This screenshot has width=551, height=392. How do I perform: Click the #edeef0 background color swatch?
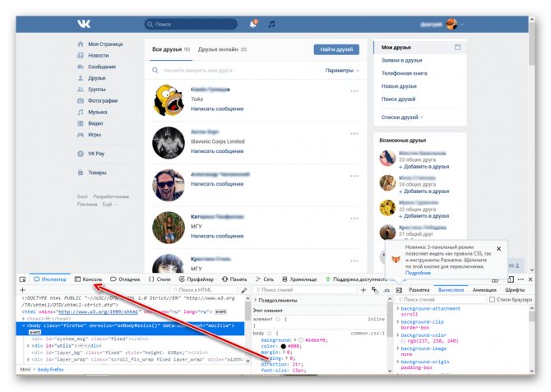(x=300, y=340)
